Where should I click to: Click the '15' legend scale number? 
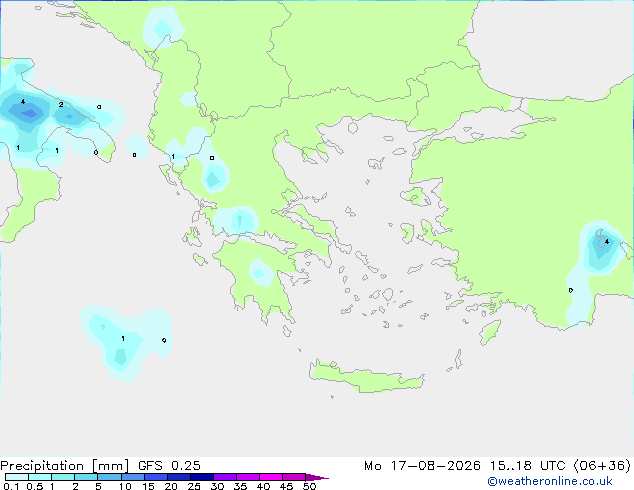148,486
